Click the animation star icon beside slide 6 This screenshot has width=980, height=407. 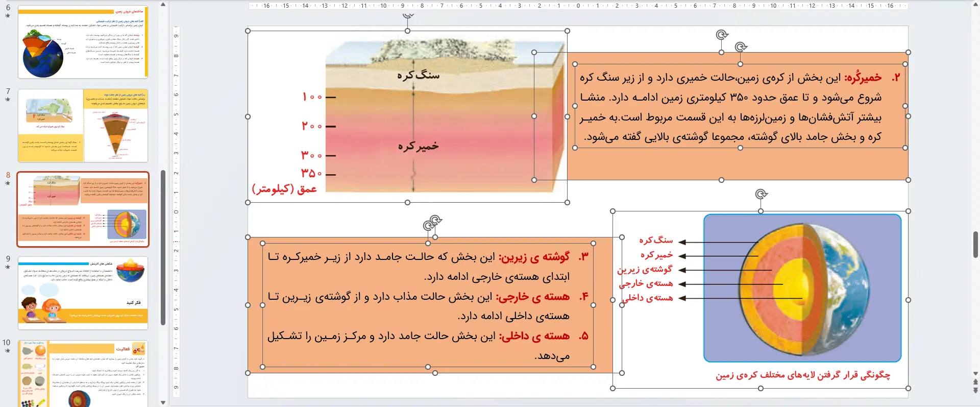click(x=8, y=16)
